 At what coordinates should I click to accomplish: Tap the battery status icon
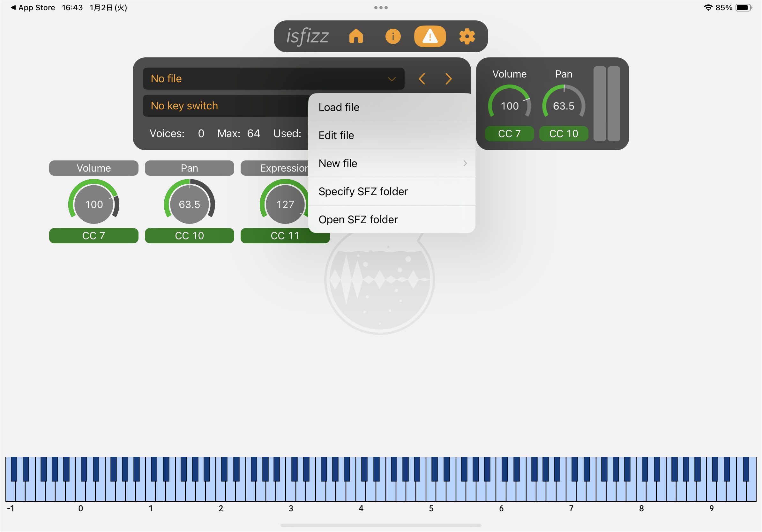click(x=744, y=7)
